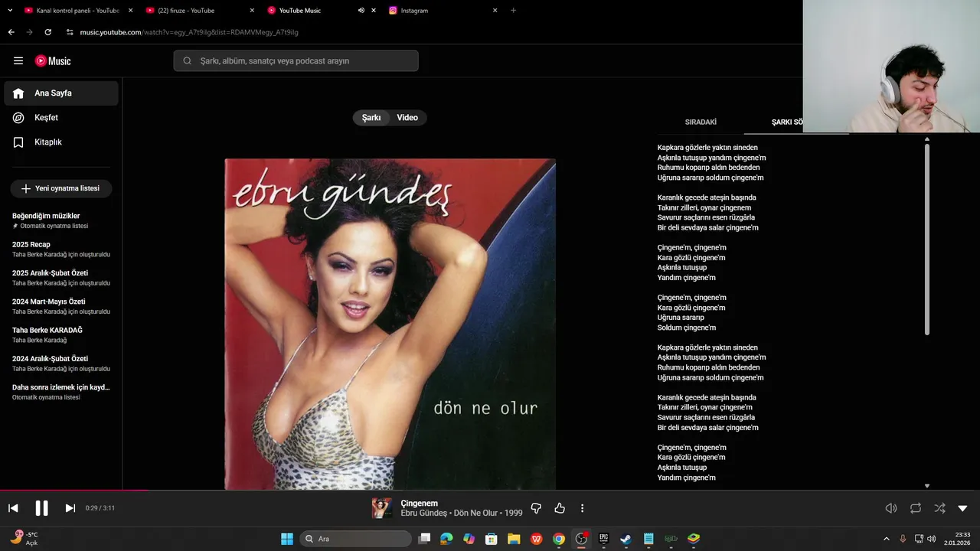Open the Dön Ne Olur album link

(475, 513)
